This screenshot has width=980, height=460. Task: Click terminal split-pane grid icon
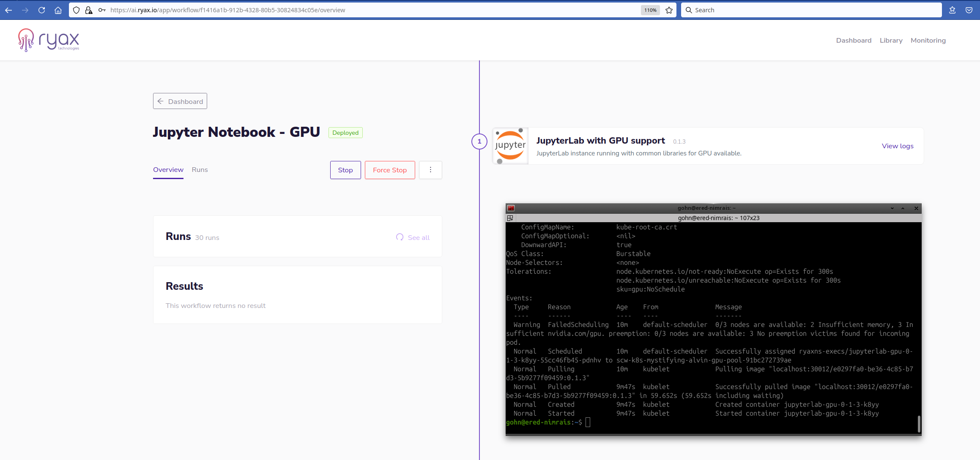coord(510,218)
